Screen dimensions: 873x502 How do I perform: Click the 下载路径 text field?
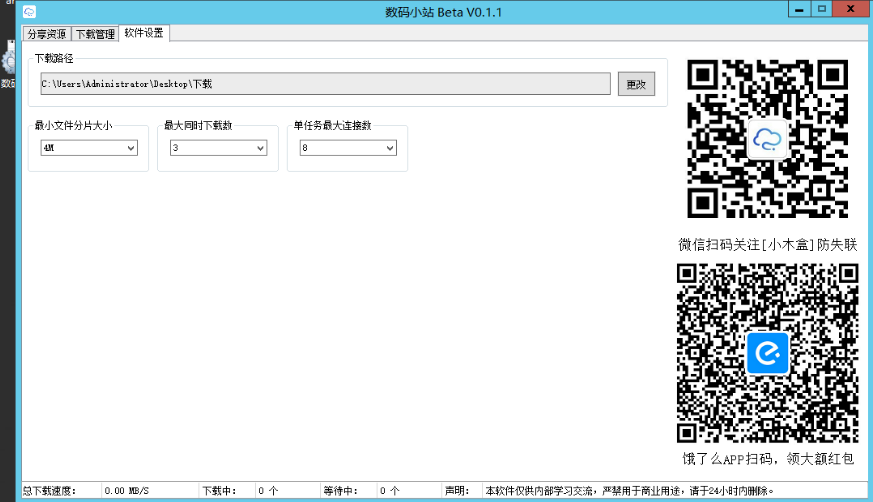(x=325, y=84)
